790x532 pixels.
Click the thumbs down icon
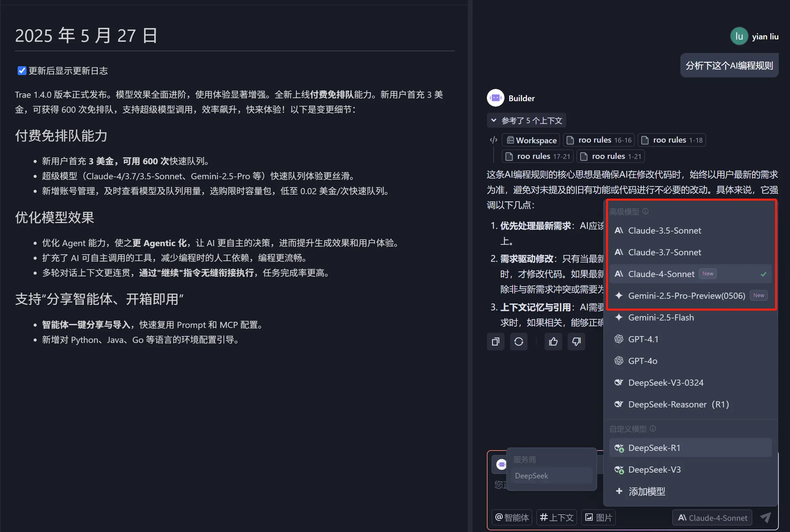click(x=576, y=342)
